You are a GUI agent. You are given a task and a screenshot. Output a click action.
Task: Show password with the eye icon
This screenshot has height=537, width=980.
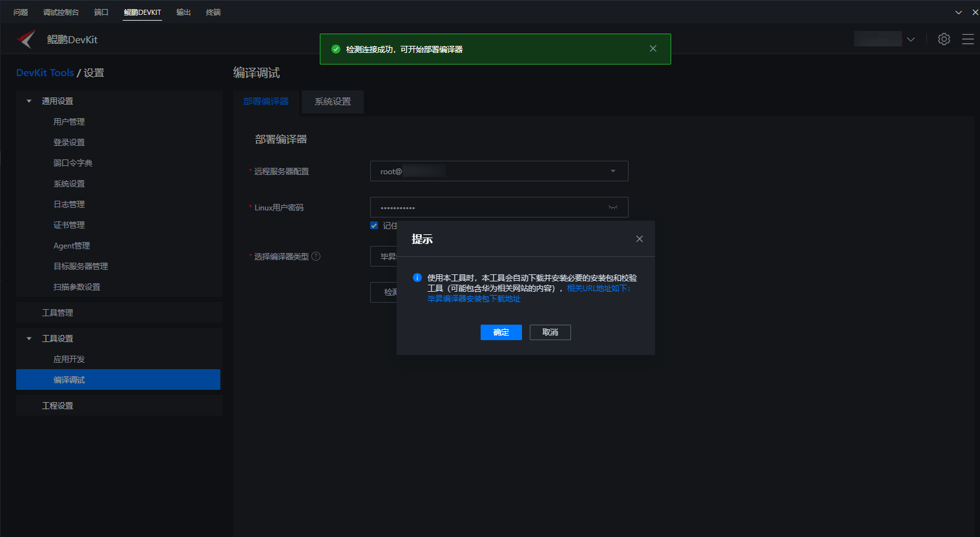[x=613, y=207]
